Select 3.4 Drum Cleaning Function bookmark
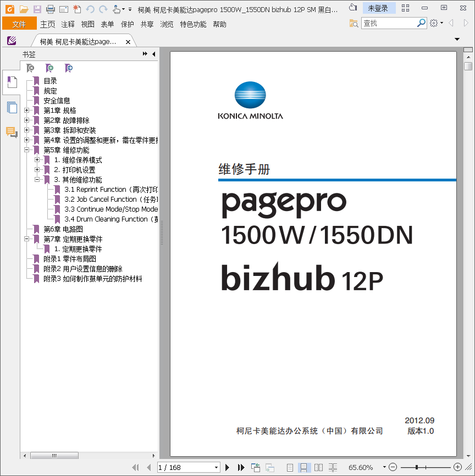This screenshot has width=475, height=476. click(x=111, y=219)
